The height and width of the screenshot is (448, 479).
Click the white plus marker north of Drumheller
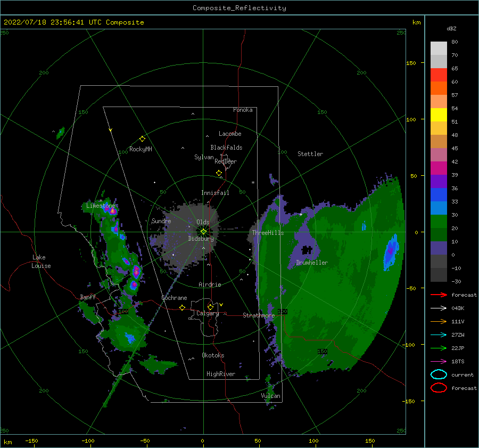point(301,214)
